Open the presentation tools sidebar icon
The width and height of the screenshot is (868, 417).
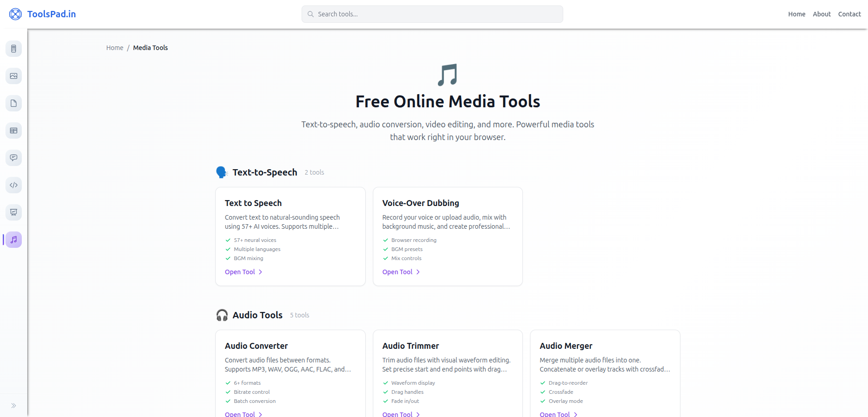pyautogui.click(x=14, y=212)
